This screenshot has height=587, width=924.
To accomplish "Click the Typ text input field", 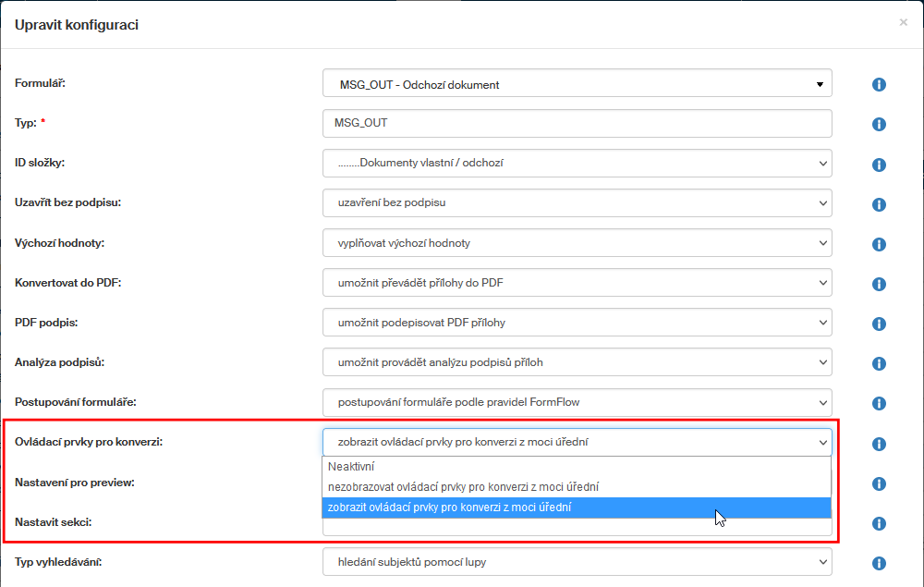I will pos(577,123).
